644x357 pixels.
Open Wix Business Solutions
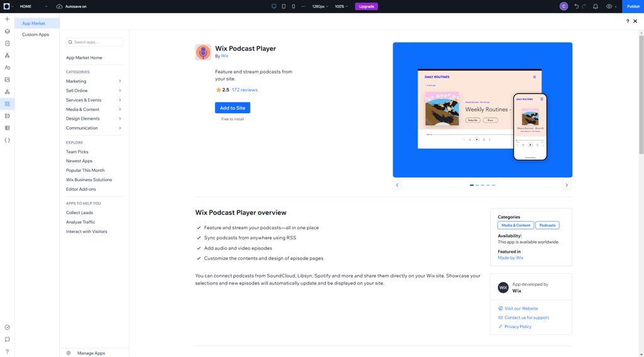89,179
